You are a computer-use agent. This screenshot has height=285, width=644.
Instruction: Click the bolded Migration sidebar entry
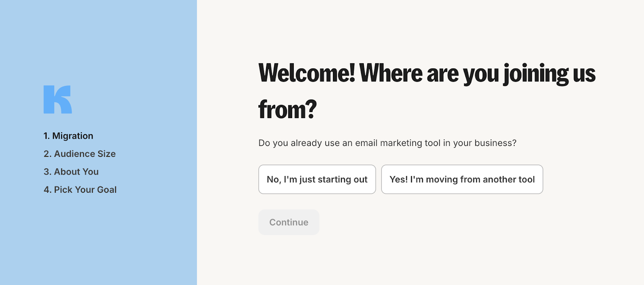click(68, 136)
